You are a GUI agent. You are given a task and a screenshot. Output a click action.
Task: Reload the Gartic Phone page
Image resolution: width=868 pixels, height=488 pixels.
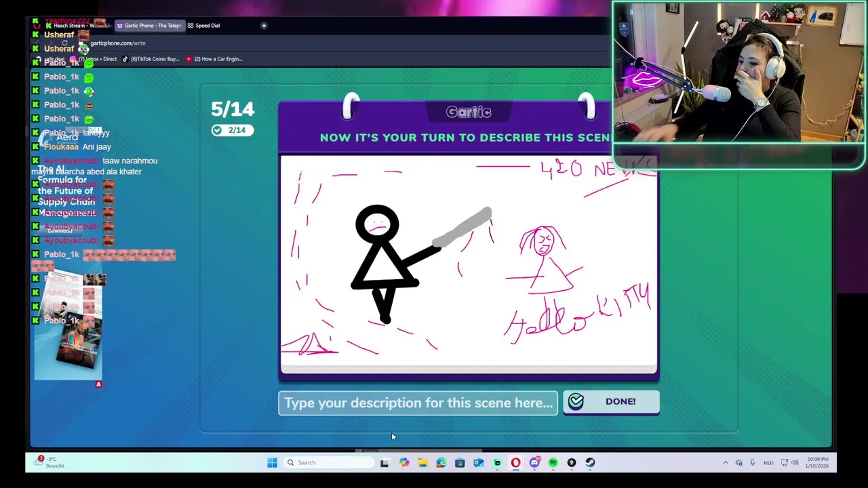64,43
